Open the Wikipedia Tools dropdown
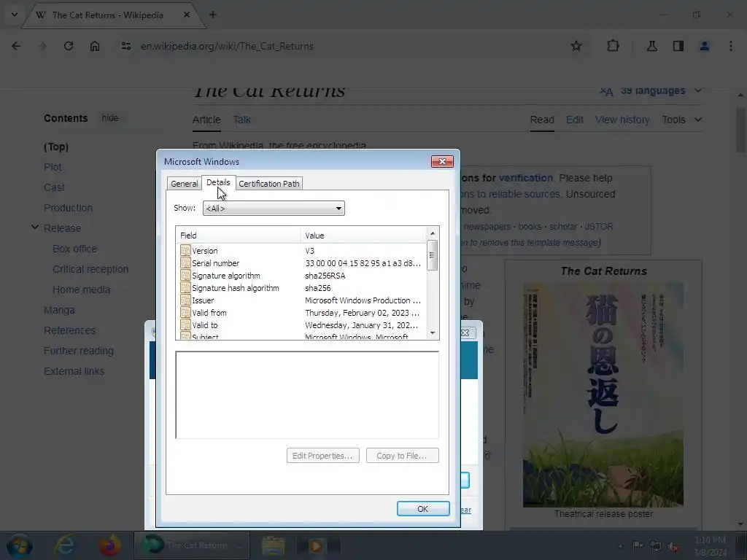This screenshot has width=747, height=560. point(682,120)
